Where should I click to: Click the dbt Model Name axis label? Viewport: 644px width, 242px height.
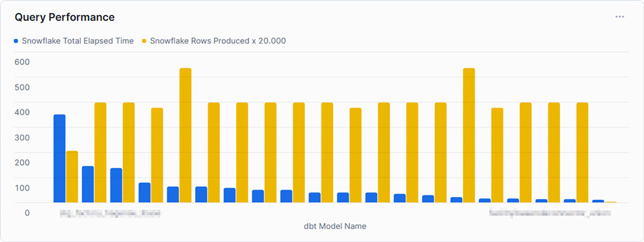coord(335,226)
